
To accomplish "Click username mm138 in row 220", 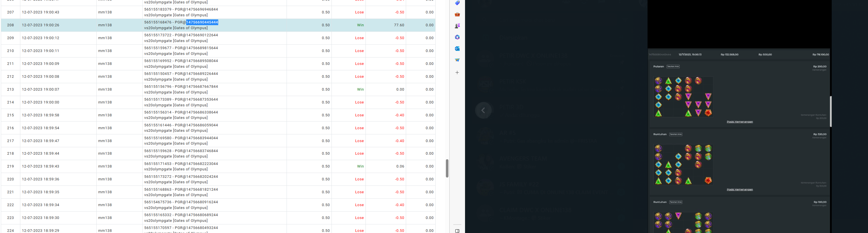I will coord(105,179).
